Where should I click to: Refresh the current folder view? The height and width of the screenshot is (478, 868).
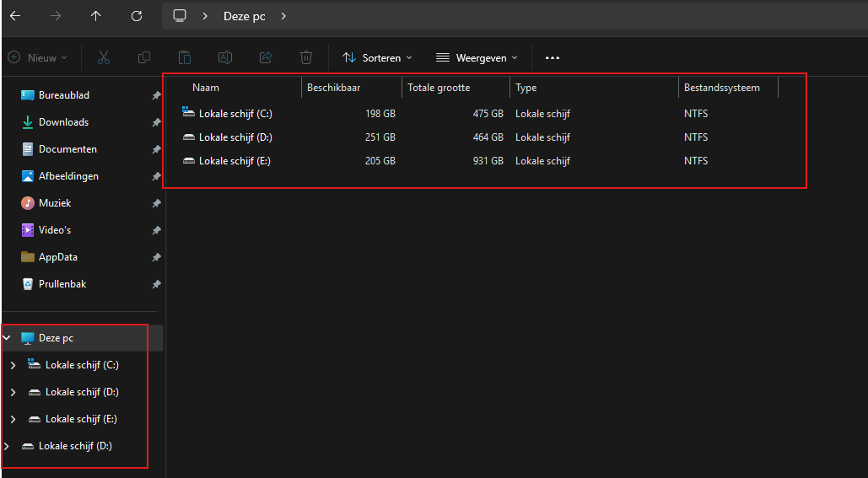click(137, 16)
